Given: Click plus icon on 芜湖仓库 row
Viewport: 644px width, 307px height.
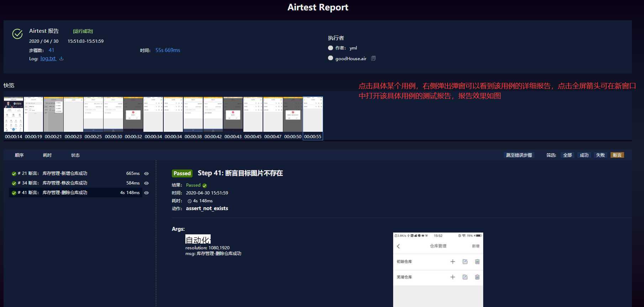Looking at the screenshot, I should point(453,277).
